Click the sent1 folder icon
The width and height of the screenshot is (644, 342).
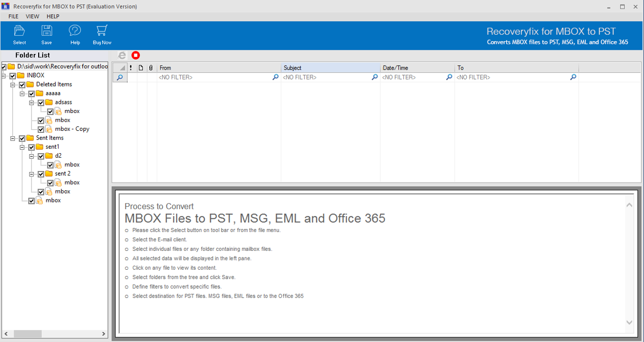[40, 147]
